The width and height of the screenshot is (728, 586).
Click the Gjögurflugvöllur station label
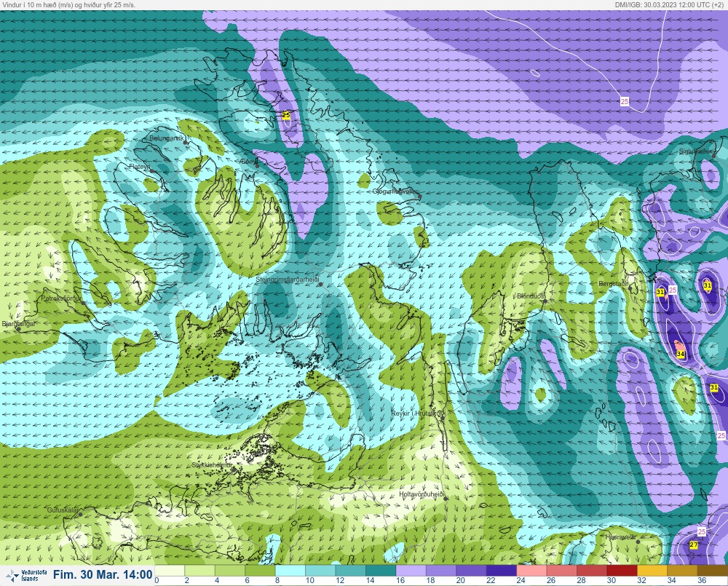(395, 191)
